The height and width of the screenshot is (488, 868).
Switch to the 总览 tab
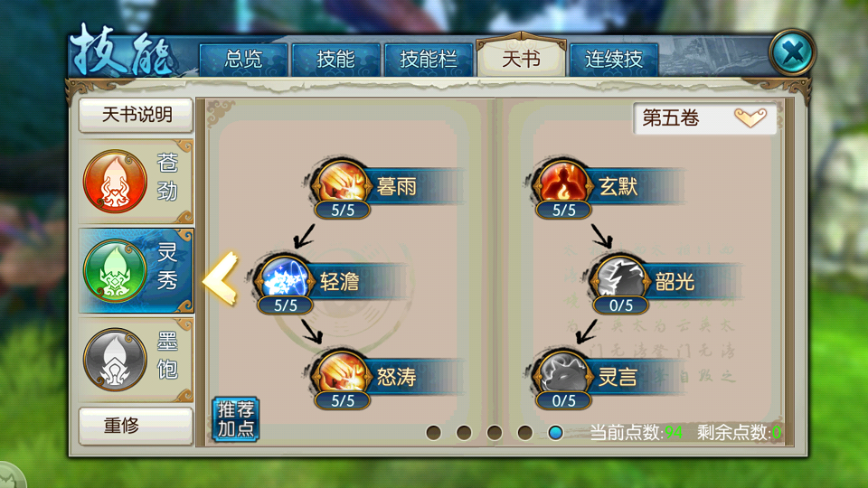(243, 60)
